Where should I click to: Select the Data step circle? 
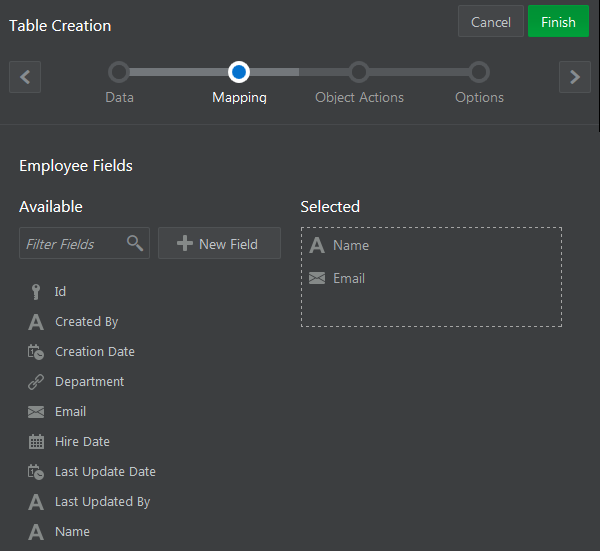tap(119, 72)
